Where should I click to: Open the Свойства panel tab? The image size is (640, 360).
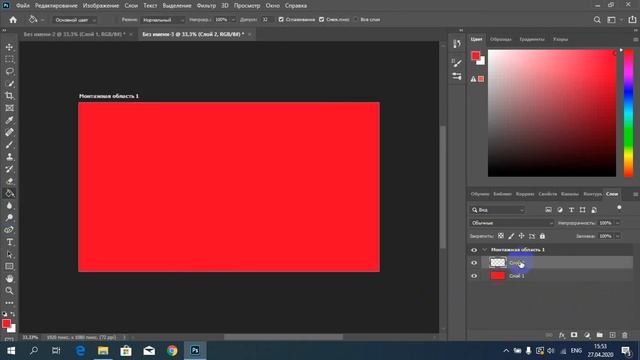point(547,194)
